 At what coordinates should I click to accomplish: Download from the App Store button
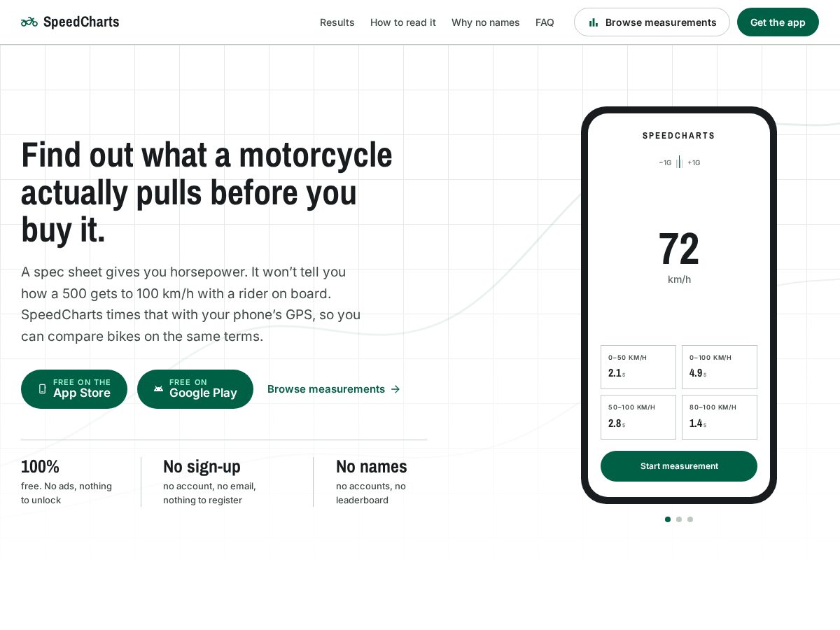74,389
